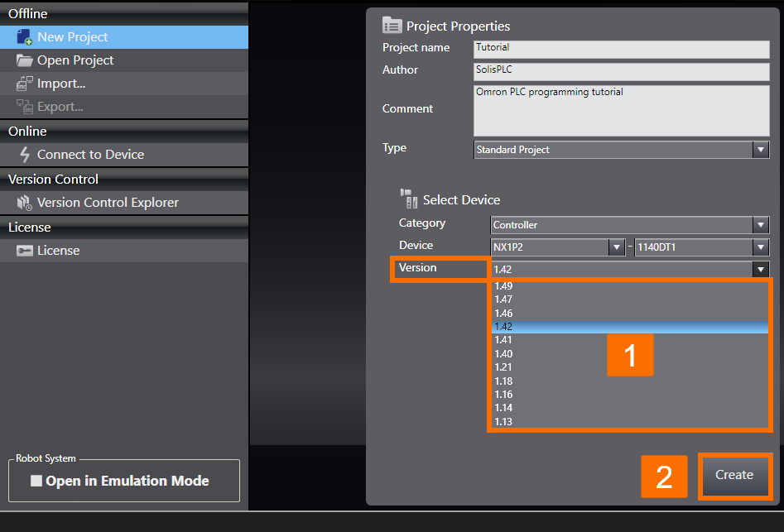
Task: Click the License card icon
Action: point(23,250)
